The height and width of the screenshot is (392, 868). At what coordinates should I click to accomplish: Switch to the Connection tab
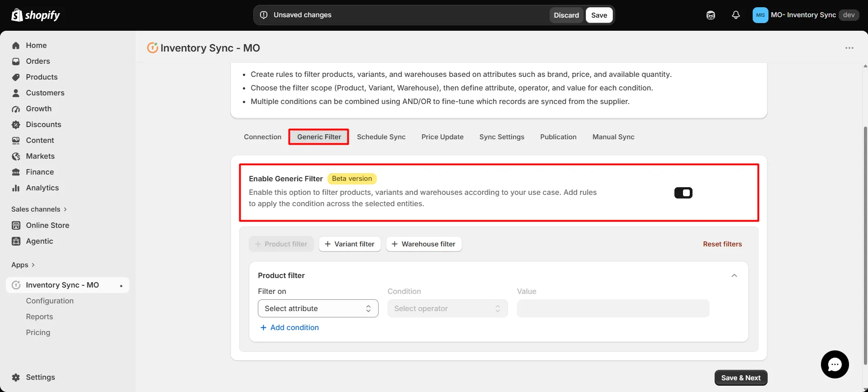[262, 137]
